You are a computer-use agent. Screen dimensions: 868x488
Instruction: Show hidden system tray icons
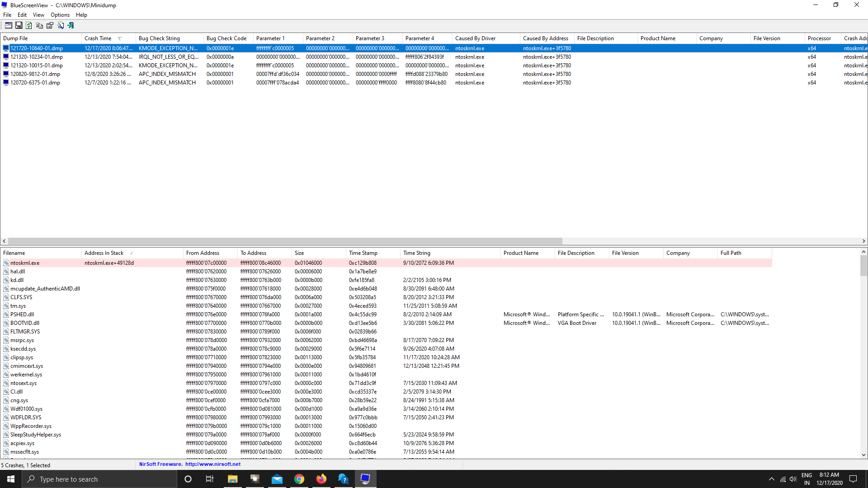click(772, 479)
